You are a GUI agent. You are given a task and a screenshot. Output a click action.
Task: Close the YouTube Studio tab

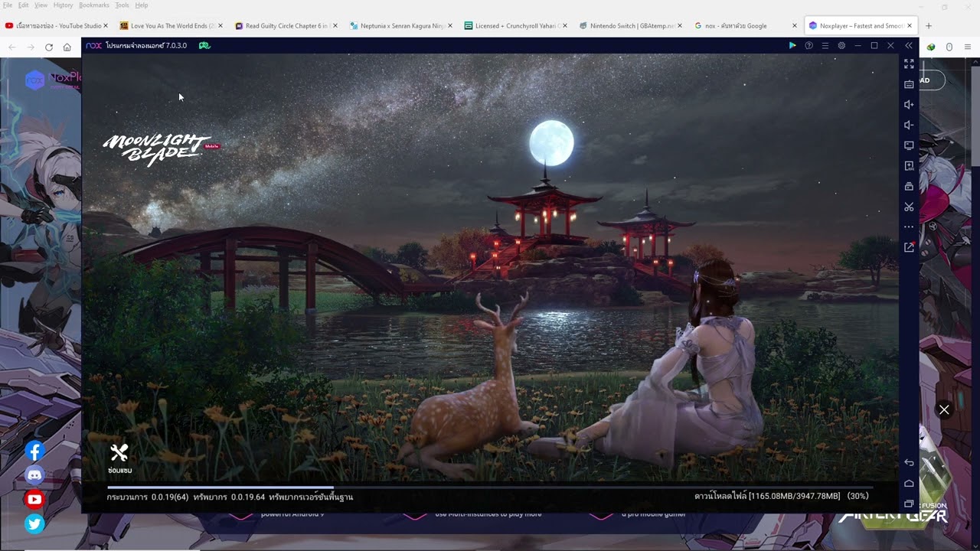point(105,26)
